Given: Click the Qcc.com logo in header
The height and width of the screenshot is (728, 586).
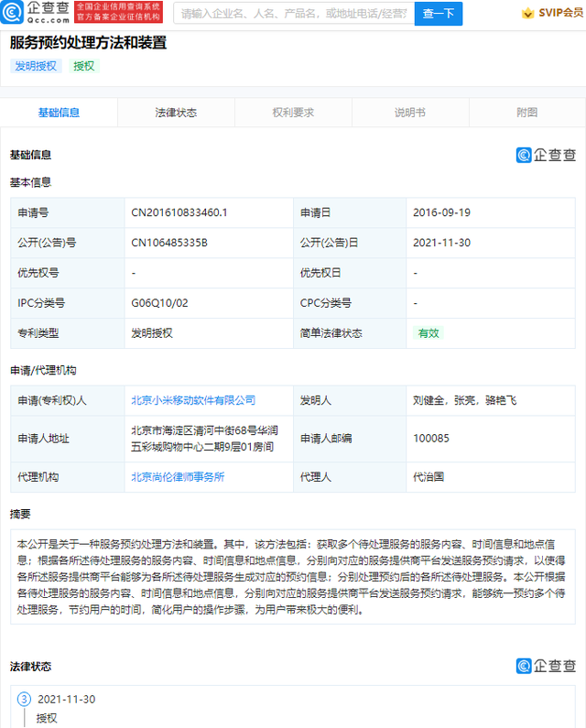Looking at the screenshot, I should (37, 13).
